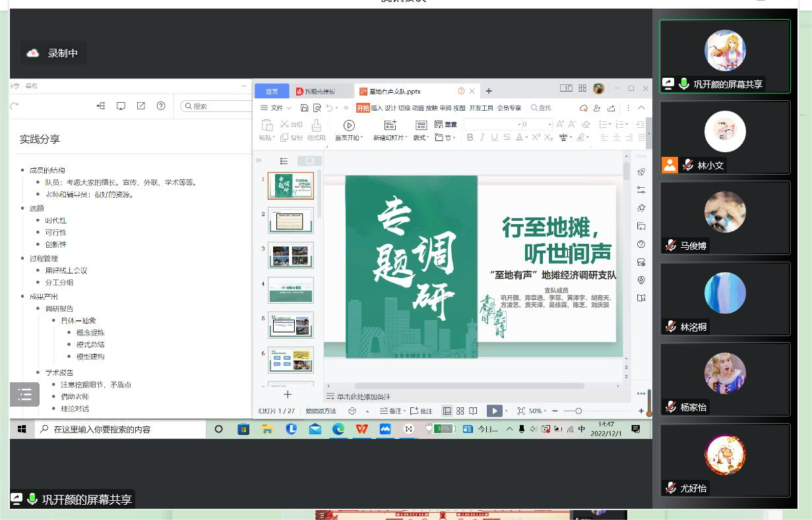
Task: Click 单击此处添加备注 notes area
Action: 363,397
